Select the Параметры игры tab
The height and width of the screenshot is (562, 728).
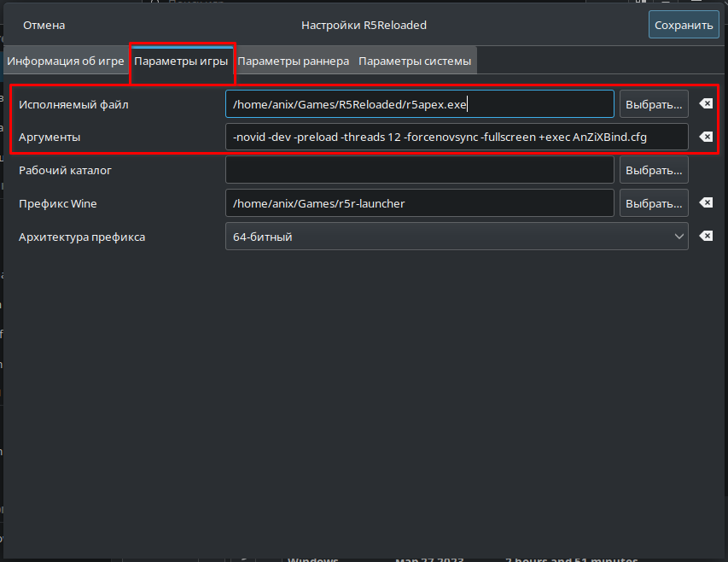click(x=181, y=61)
